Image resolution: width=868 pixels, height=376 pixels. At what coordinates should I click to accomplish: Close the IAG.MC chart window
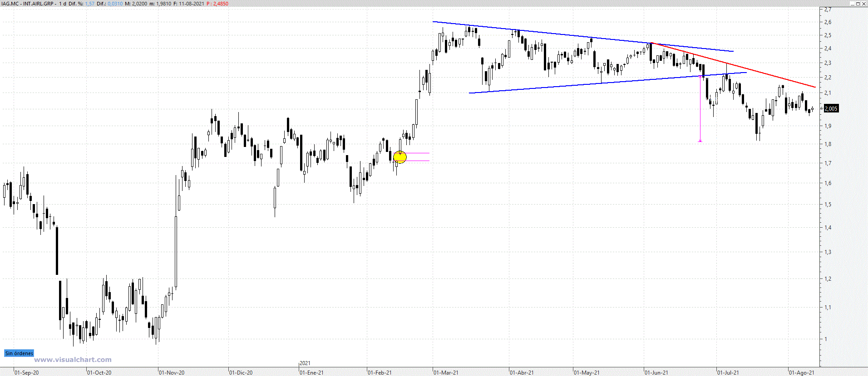864,4
